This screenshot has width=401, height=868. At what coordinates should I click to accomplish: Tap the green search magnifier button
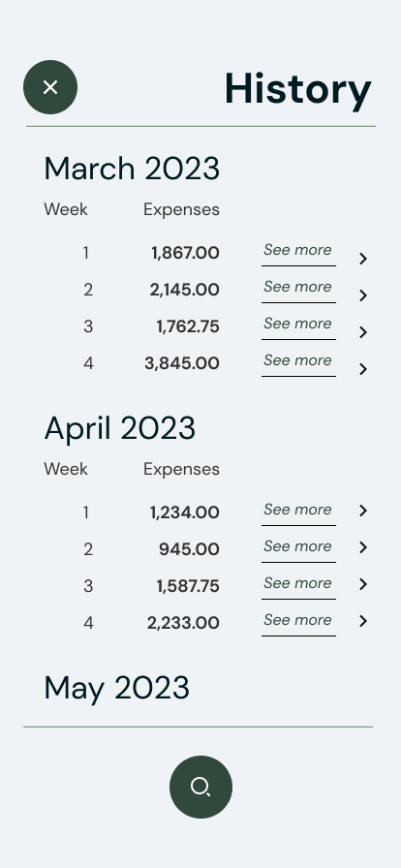pos(200,787)
